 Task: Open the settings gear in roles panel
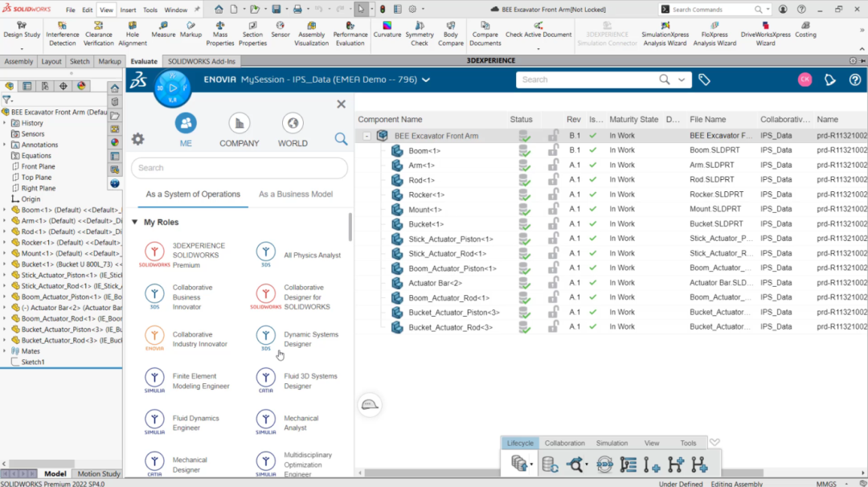(x=138, y=139)
